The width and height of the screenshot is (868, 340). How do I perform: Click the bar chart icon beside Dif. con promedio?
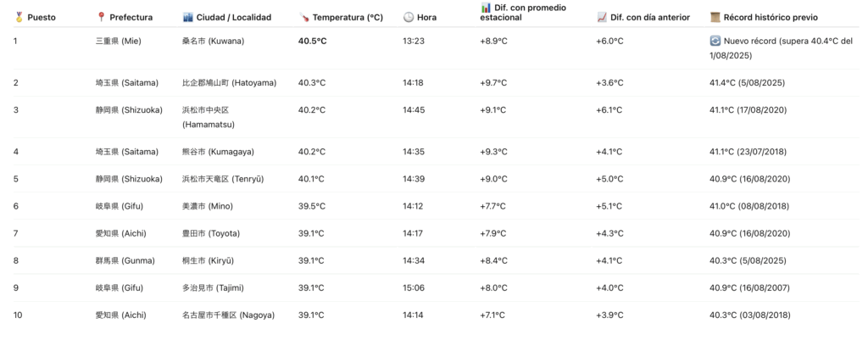pyautogui.click(x=486, y=8)
